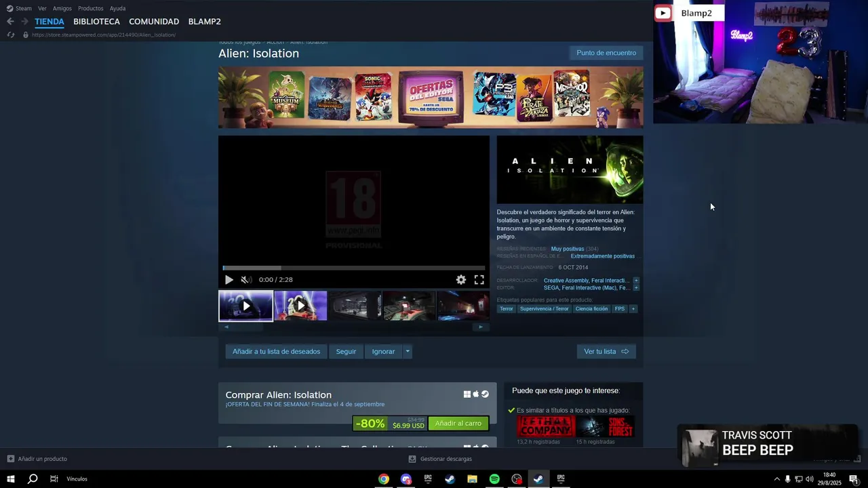Open Extremadamente positivas reviews link
This screenshot has height=488, width=868.
[603, 256]
